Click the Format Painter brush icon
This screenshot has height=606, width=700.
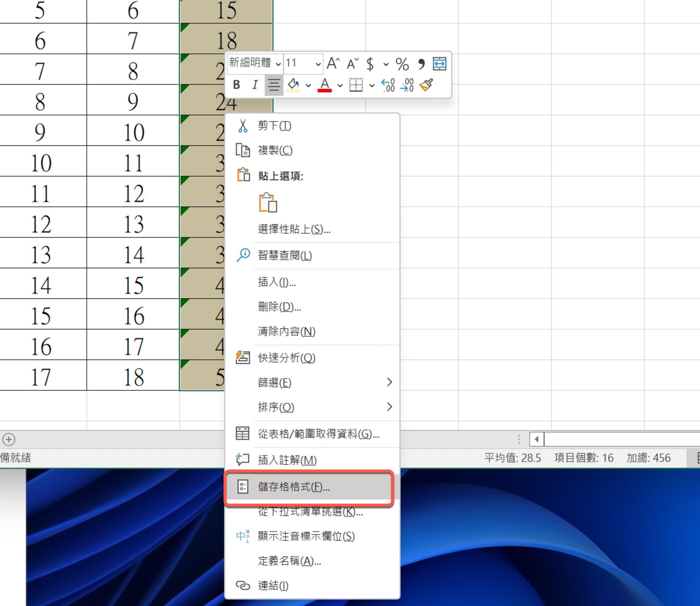(426, 85)
